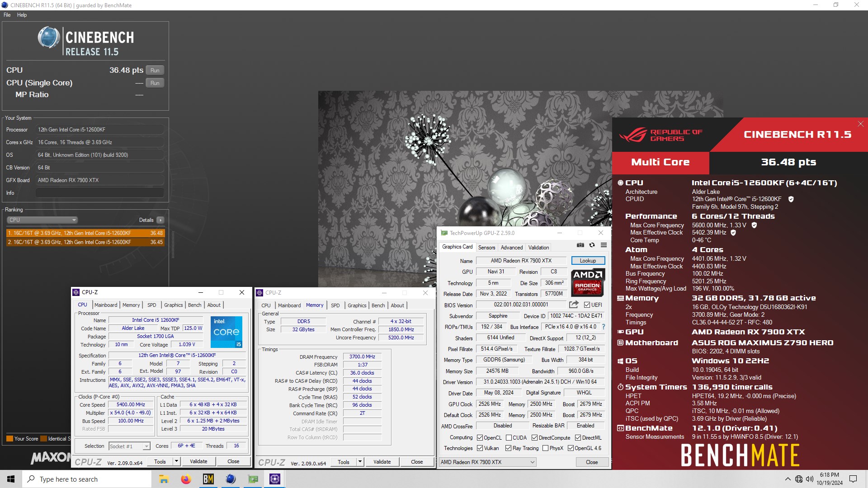Open the Cinebench File menu
Screen dimensions: 868x488
7,15
